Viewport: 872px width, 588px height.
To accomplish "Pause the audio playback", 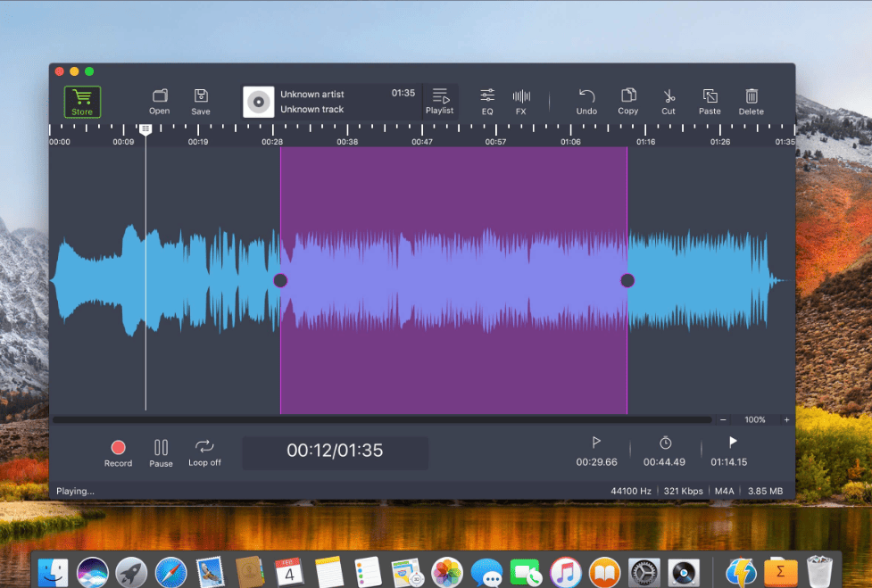I will pos(162,453).
